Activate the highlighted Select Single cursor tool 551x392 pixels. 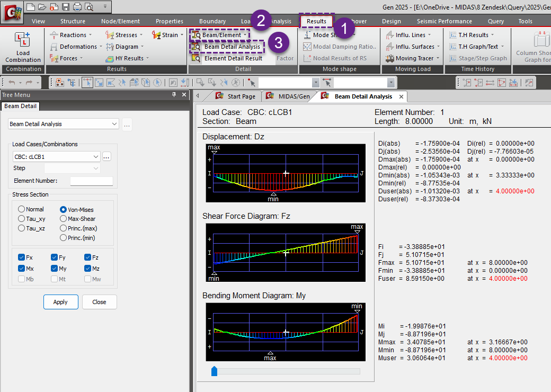coord(87,83)
